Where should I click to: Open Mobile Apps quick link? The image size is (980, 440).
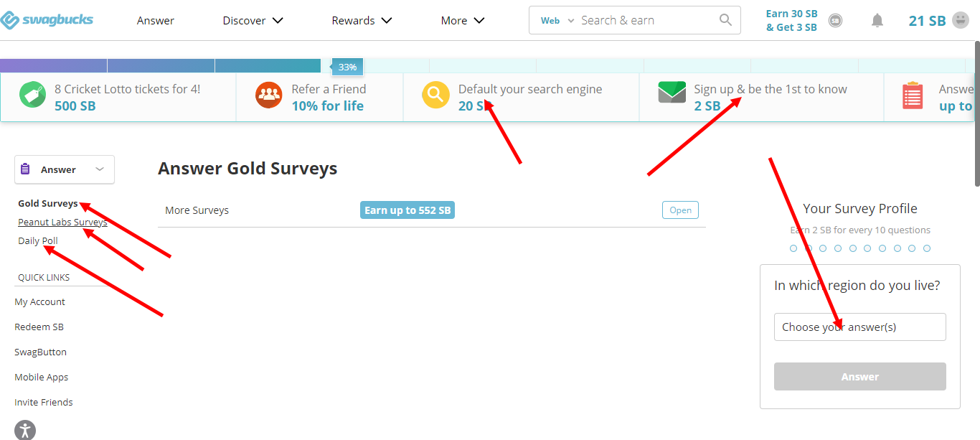42,378
